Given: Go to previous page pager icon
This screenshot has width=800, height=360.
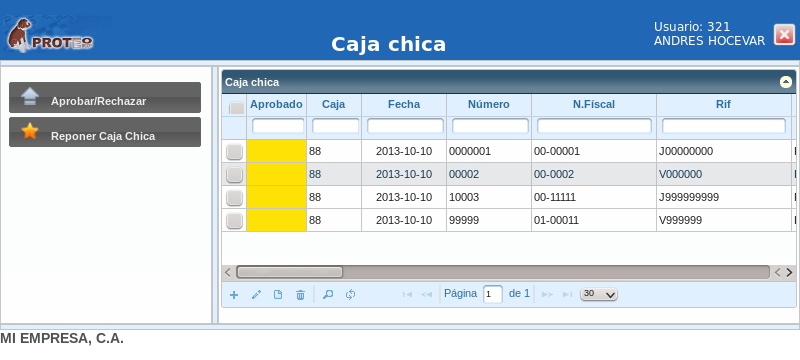Looking at the screenshot, I should [x=427, y=295].
